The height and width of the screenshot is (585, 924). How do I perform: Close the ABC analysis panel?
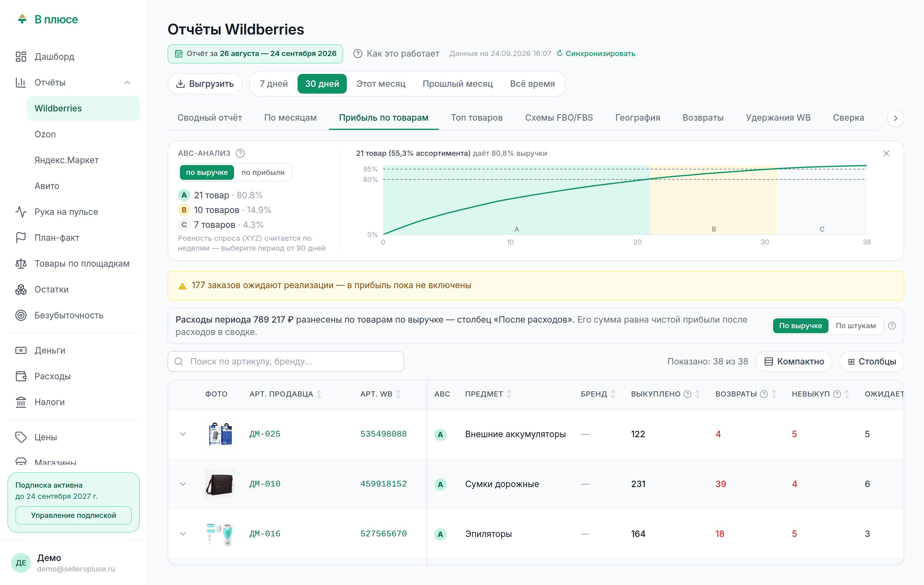(x=886, y=153)
